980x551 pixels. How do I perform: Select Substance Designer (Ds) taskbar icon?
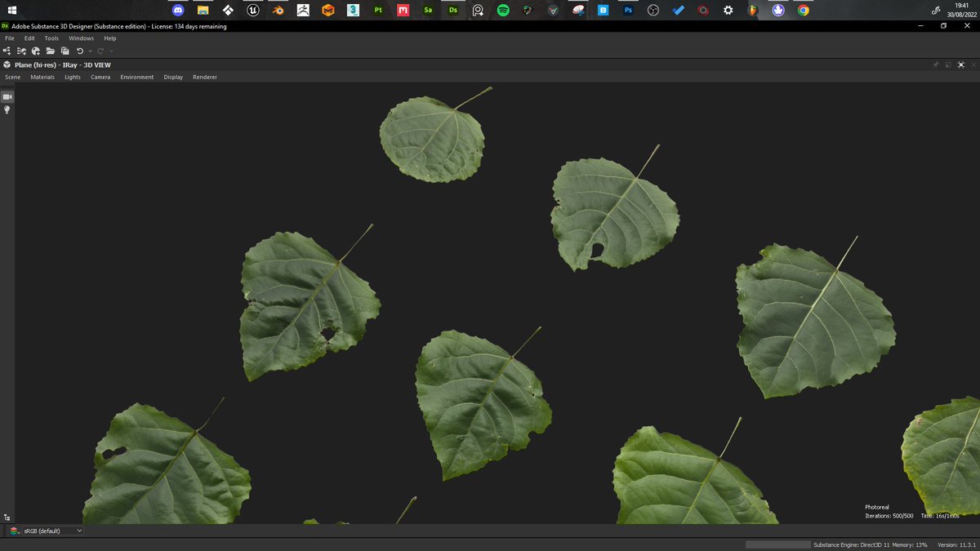tap(452, 11)
